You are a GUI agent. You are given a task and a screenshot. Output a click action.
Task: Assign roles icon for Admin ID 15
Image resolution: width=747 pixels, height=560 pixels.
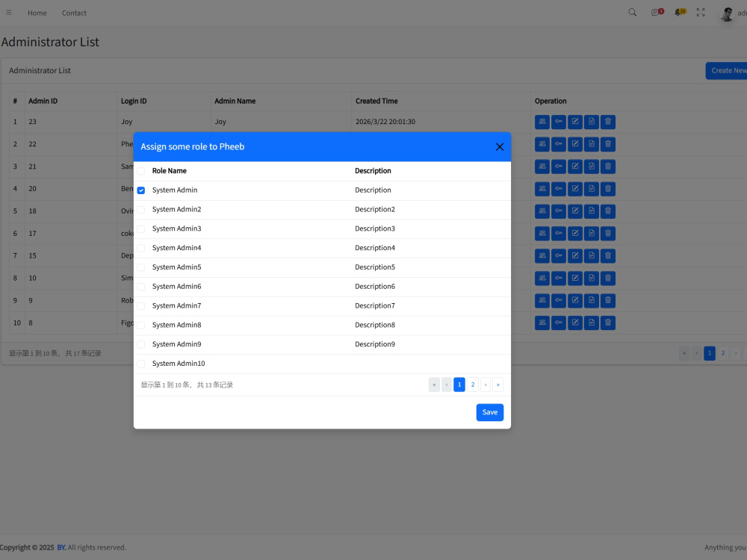tap(542, 255)
